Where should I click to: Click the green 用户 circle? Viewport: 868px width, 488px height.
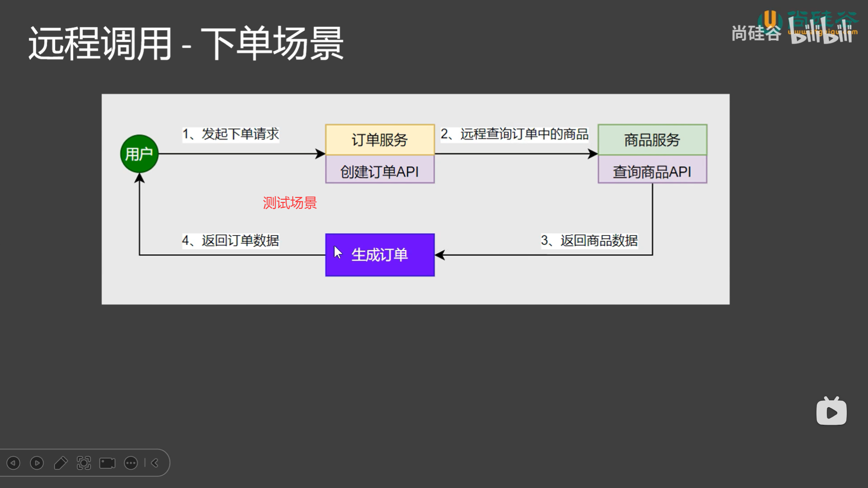click(x=139, y=154)
